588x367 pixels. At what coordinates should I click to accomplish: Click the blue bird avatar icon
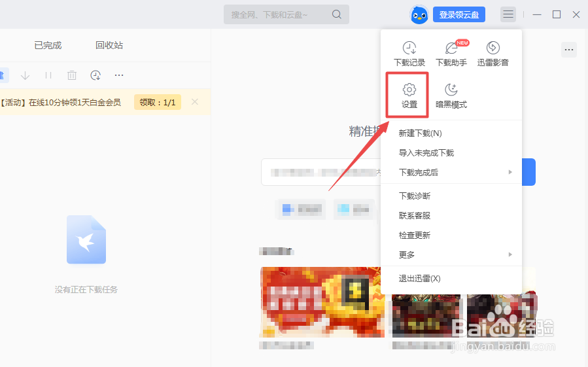click(419, 15)
